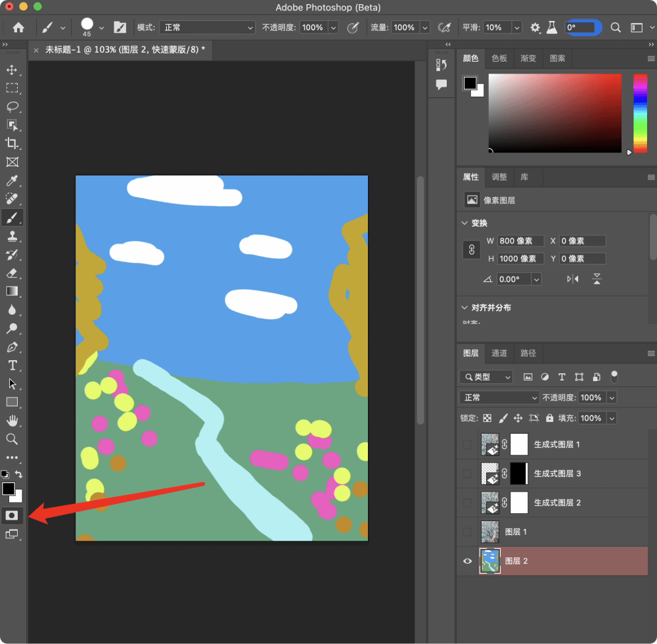Show the 图层 1 layer
This screenshot has height=644, width=657.
[467, 532]
